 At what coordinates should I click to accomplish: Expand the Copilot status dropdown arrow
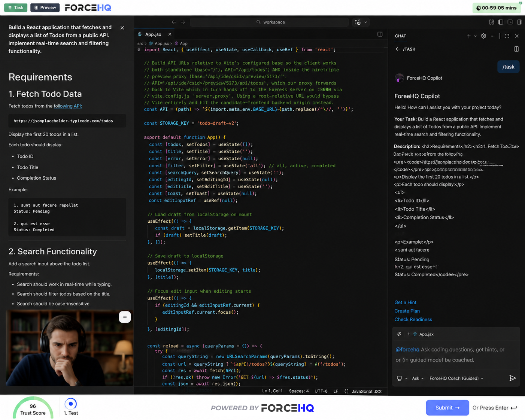(x=366, y=22)
